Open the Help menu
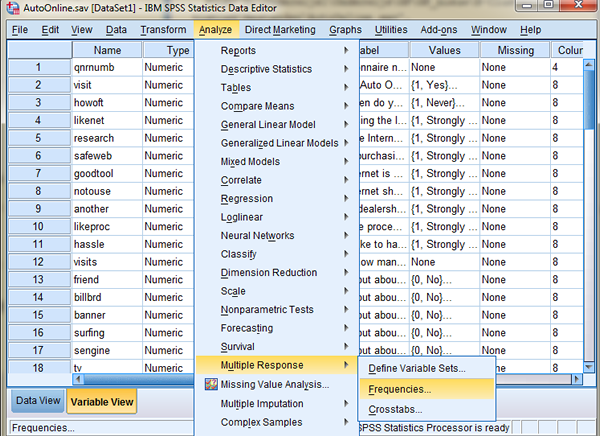This screenshot has height=436, width=600. (x=530, y=29)
